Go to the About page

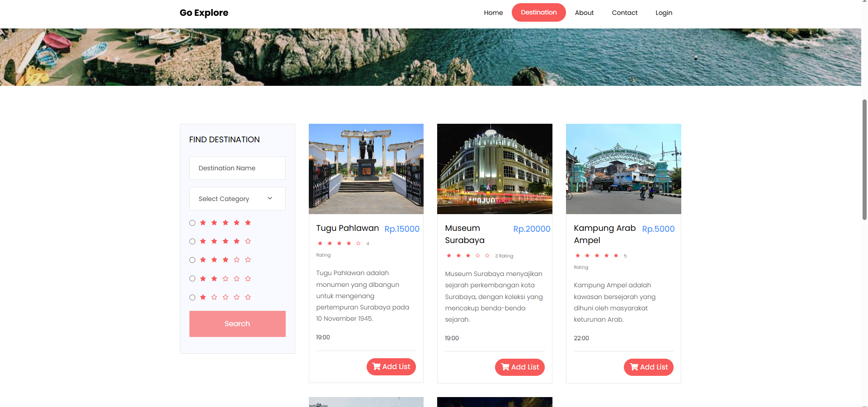(x=584, y=13)
